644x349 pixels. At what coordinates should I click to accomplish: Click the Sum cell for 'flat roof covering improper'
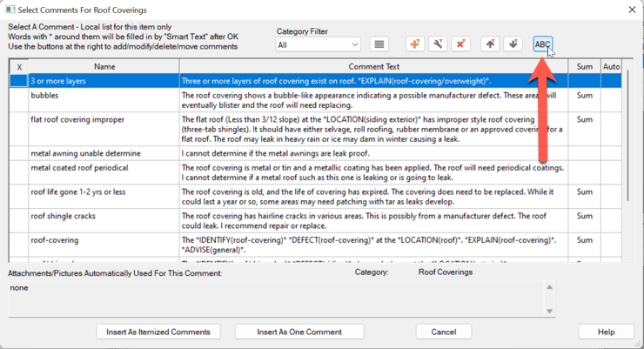(x=584, y=120)
